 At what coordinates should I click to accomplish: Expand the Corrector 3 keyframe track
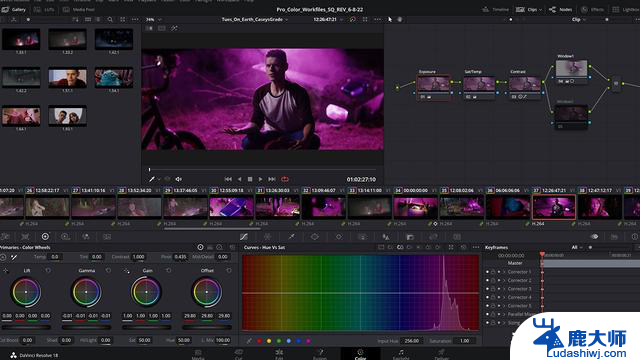point(504,289)
